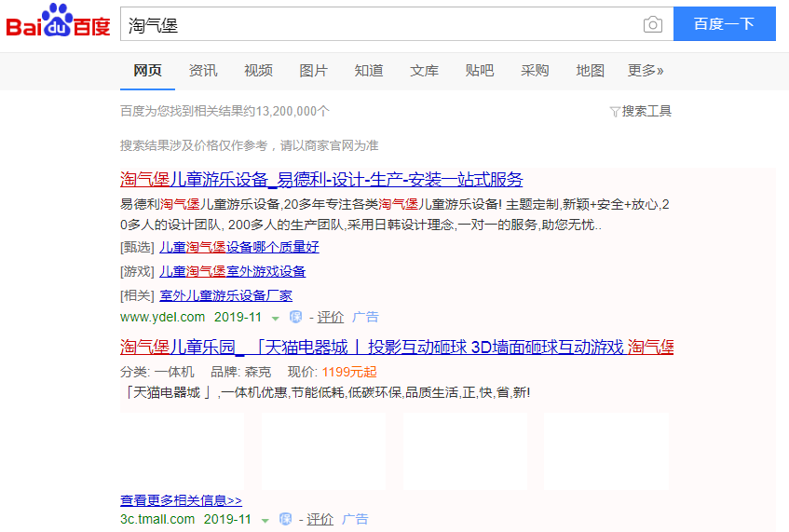The height and width of the screenshot is (532, 789).
Task: Click 广告 label next to www.ydel.com
Action: point(365,317)
